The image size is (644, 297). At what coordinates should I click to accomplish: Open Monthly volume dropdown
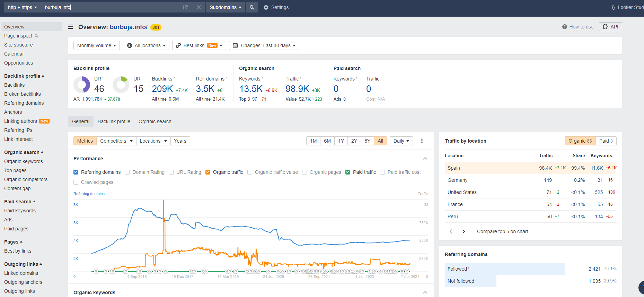[97, 45]
